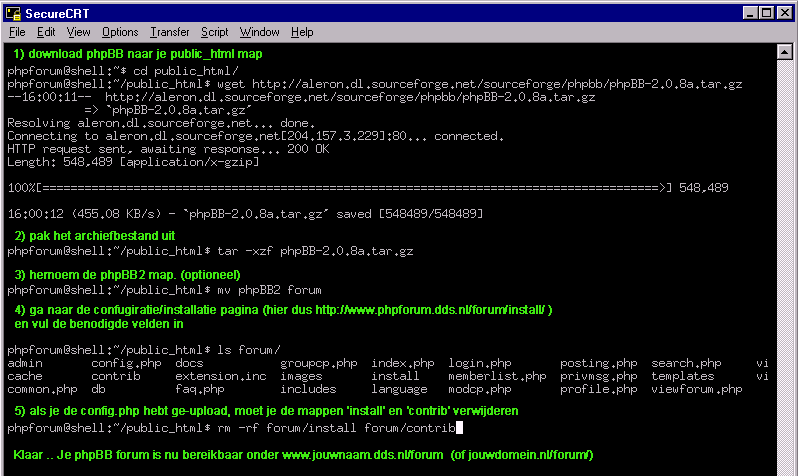Click the 'mv phpBB2 forum' command
Screen dimensions: 798x476
pos(266,289)
